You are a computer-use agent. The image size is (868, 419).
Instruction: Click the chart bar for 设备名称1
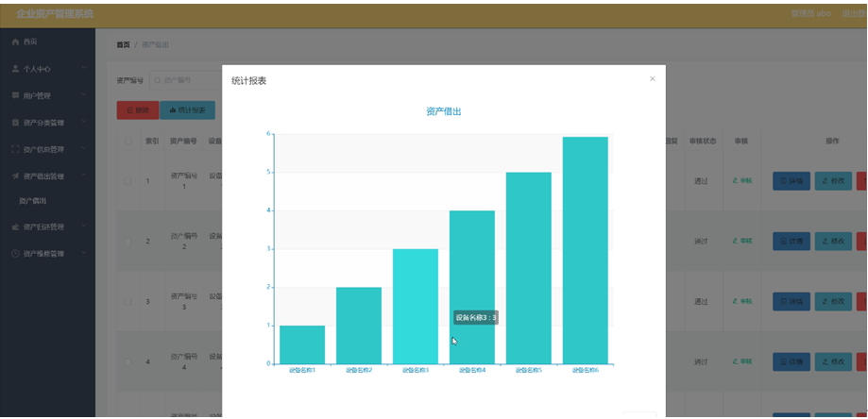(x=302, y=345)
